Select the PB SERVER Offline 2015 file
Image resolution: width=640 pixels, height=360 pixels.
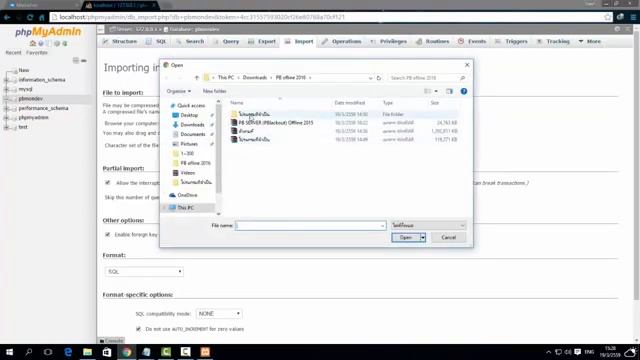276,122
